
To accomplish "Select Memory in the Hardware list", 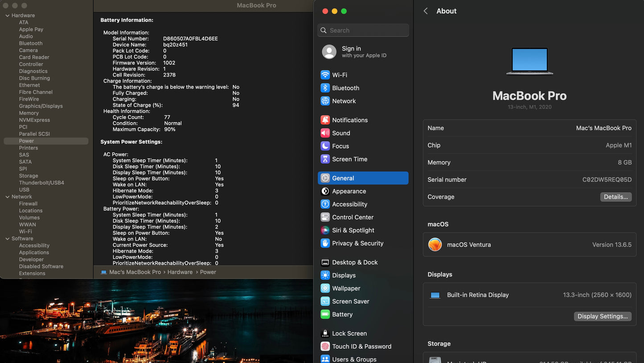I will coord(29,113).
